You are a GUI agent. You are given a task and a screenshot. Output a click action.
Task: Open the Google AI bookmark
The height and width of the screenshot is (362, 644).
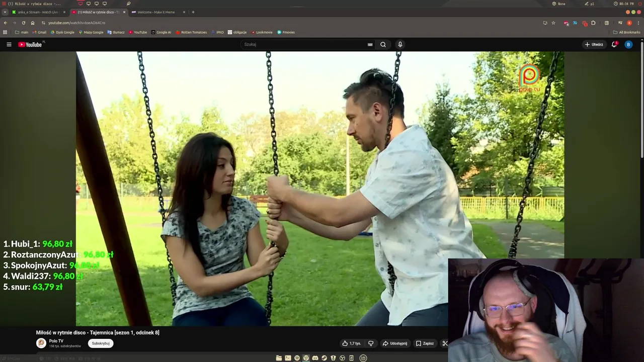[161, 32]
